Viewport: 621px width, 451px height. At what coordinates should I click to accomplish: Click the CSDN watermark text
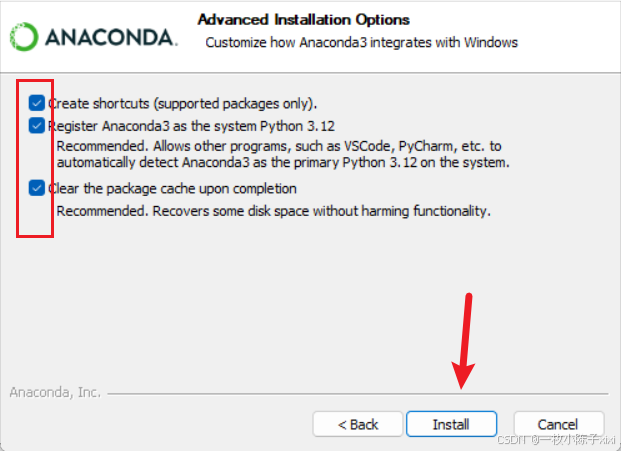pyautogui.click(x=556, y=439)
